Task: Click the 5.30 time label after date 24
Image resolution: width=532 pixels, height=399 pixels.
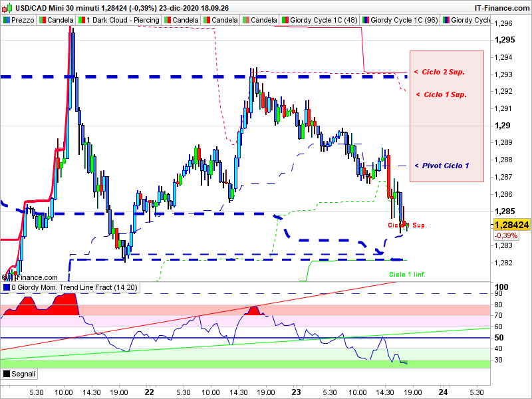Action: pos(477,392)
